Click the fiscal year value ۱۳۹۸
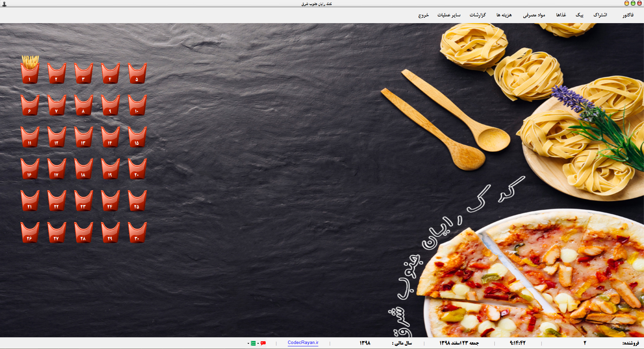The width and height of the screenshot is (644, 349). (x=365, y=343)
